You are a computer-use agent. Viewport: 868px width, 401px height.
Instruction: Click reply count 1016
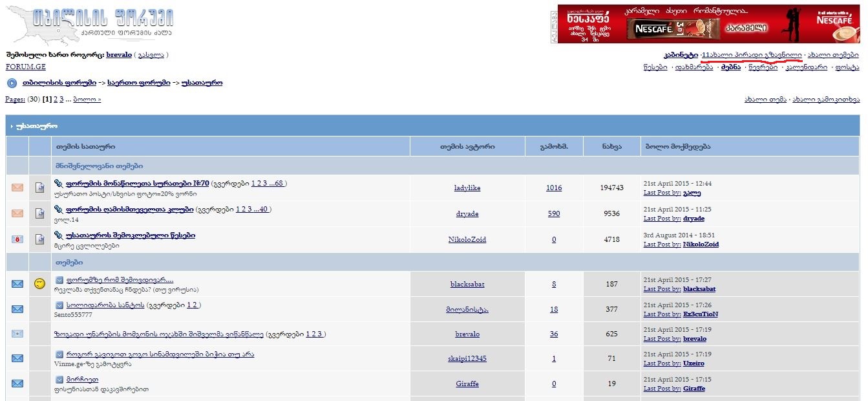[x=554, y=188]
